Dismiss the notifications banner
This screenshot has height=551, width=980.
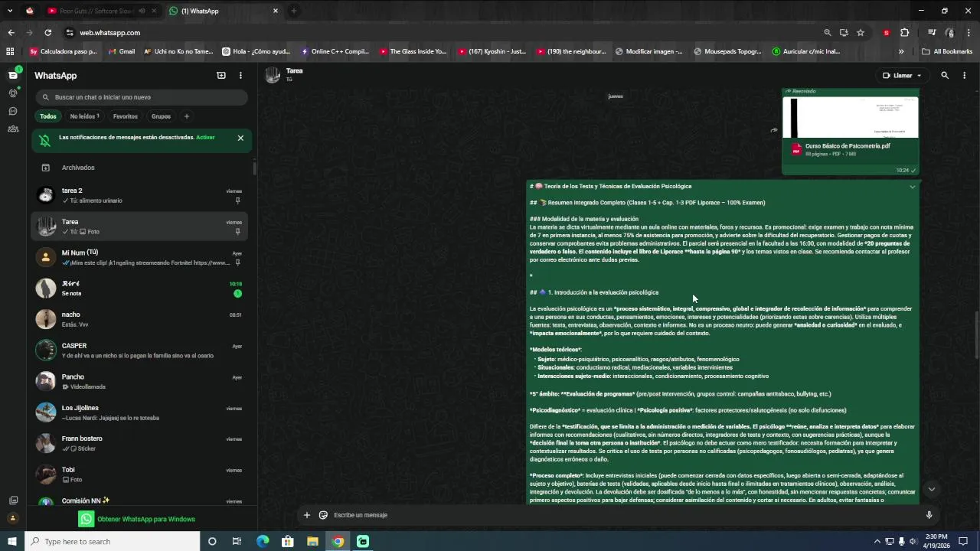pyautogui.click(x=240, y=139)
